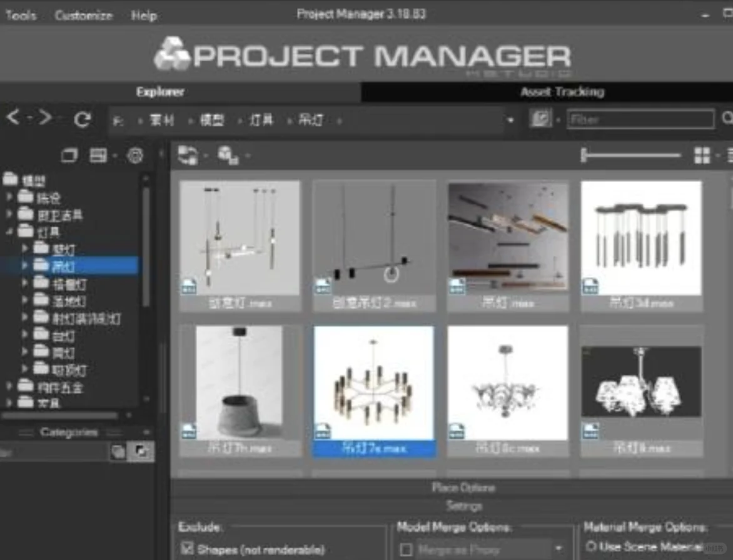Switch to the Asset Tracking tab
Image resolution: width=733 pixels, height=560 pixels.
tap(547, 92)
